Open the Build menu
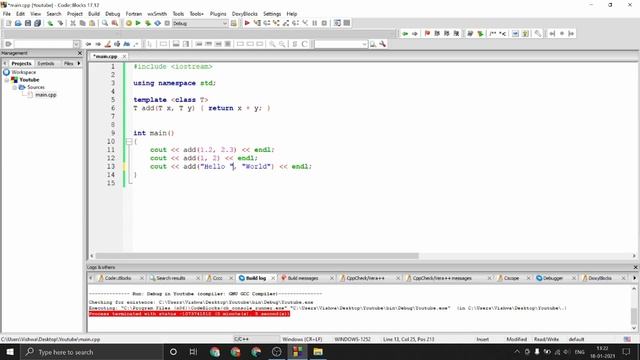Viewport: 640px width, 360px height. [x=94, y=13]
